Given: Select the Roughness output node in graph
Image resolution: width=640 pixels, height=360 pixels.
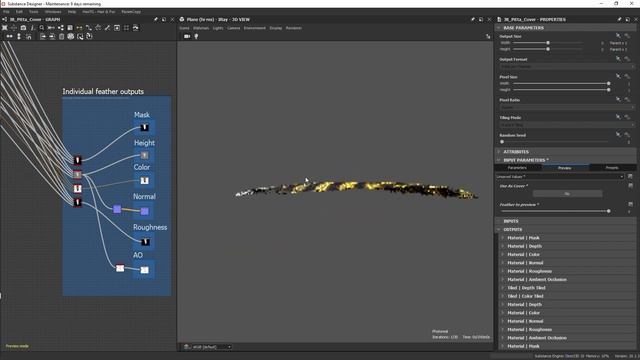Looking at the screenshot, I should (x=145, y=242).
